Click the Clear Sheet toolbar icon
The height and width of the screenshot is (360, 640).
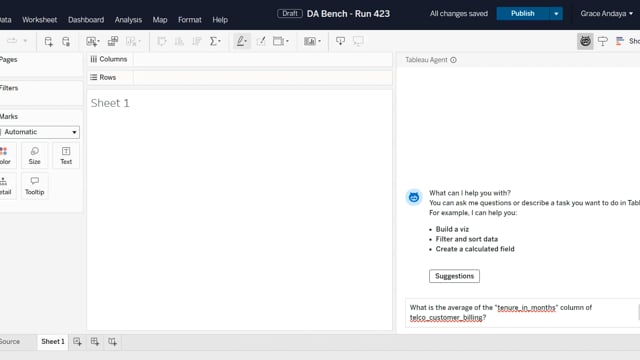(133, 41)
